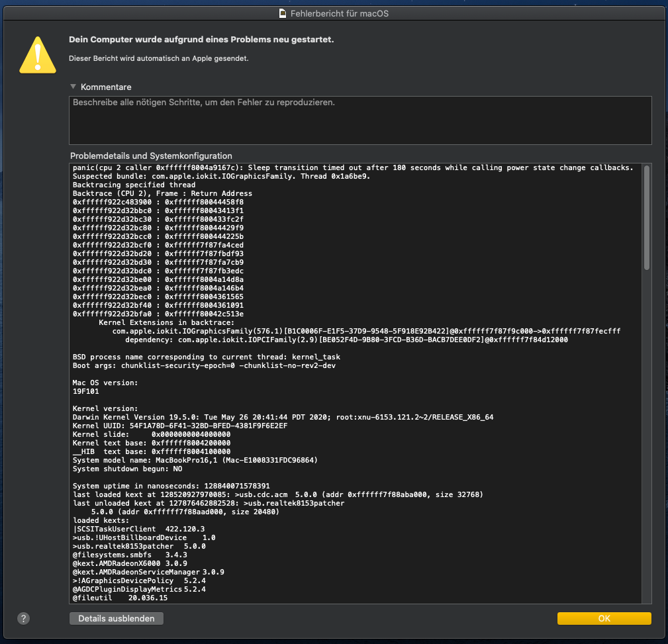Click into the Kommentare text field
Viewport: 668px width, 644px height.
pos(360,120)
